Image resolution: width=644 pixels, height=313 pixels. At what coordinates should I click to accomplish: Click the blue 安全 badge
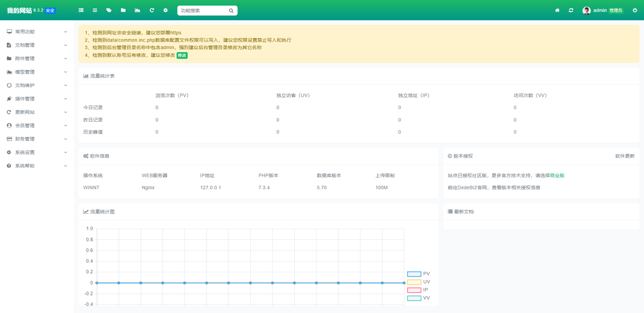pos(50,11)
